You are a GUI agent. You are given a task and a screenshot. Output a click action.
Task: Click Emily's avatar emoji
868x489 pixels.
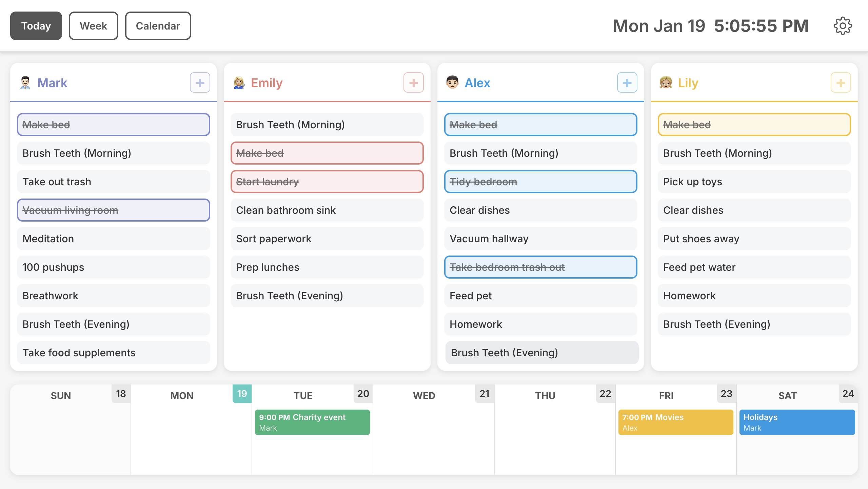(239, 83)
